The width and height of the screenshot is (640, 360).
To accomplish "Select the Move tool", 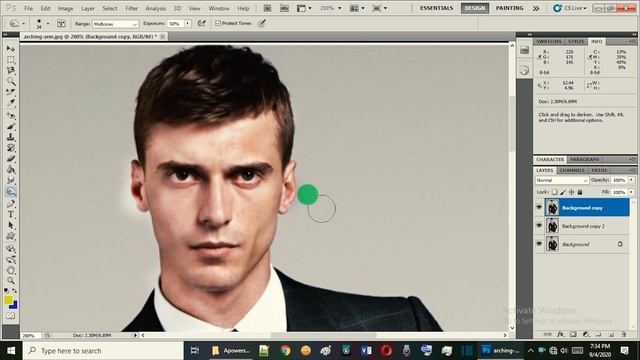I will [11, 49].
